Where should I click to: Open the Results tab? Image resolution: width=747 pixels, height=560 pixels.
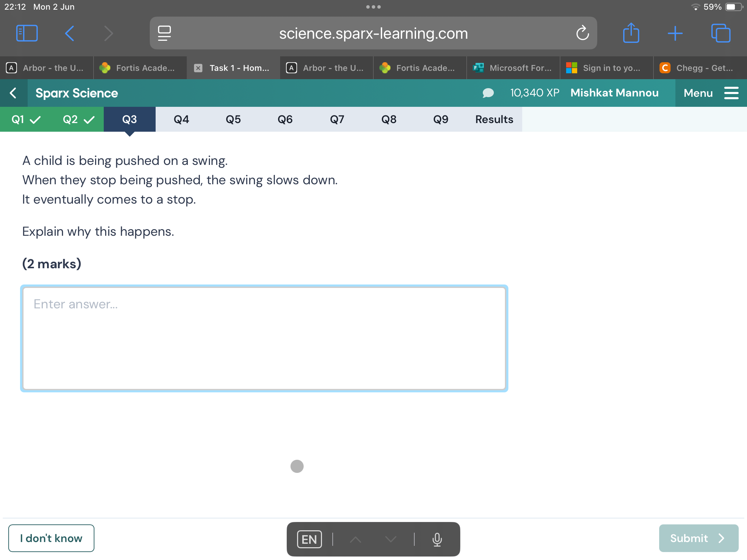[494, 120]
